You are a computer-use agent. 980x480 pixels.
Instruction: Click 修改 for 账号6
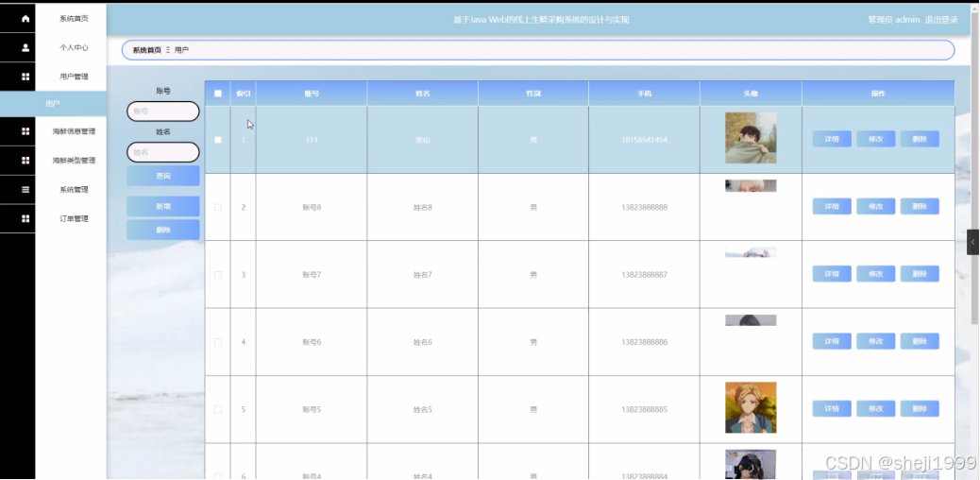point(875,341)
